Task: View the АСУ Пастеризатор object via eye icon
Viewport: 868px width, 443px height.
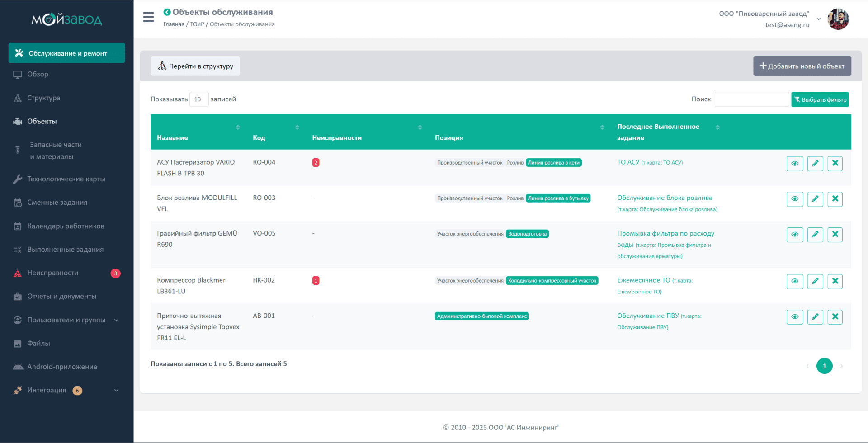Action: (x=794, y=163)
